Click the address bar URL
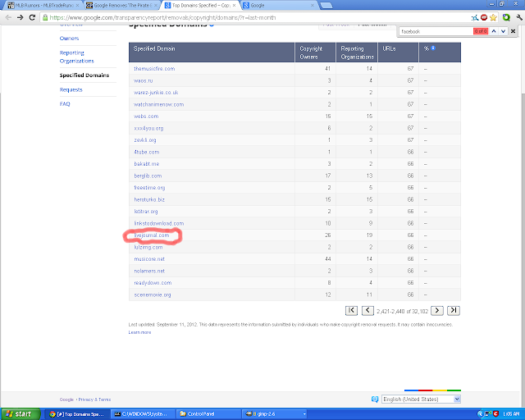The width and height of the screenshot is (525, 420). (162, 17)
